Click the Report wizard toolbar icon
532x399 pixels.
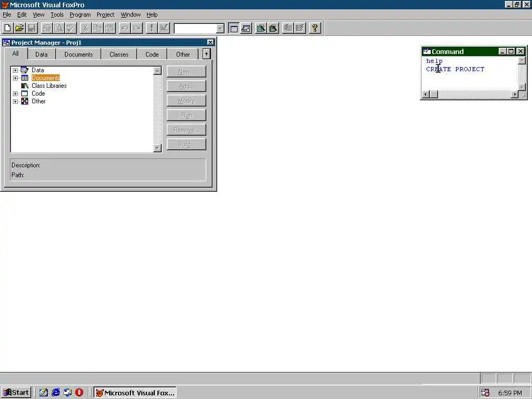[273, 28]
